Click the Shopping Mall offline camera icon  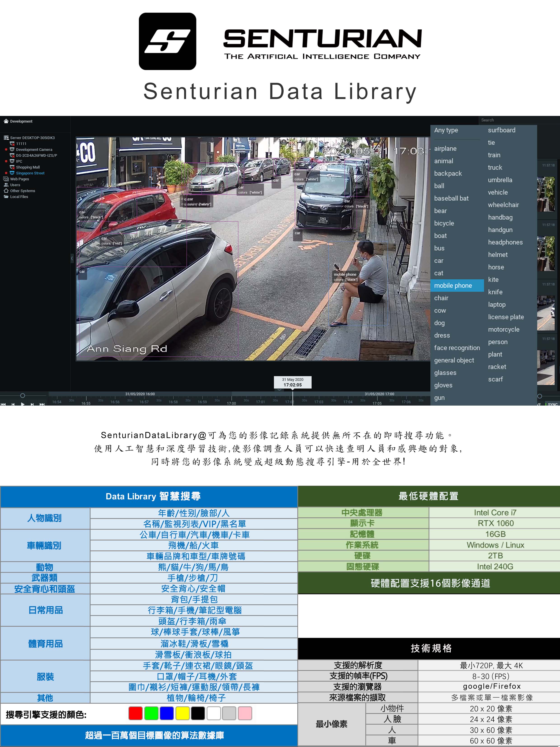[x=12, y=167]
